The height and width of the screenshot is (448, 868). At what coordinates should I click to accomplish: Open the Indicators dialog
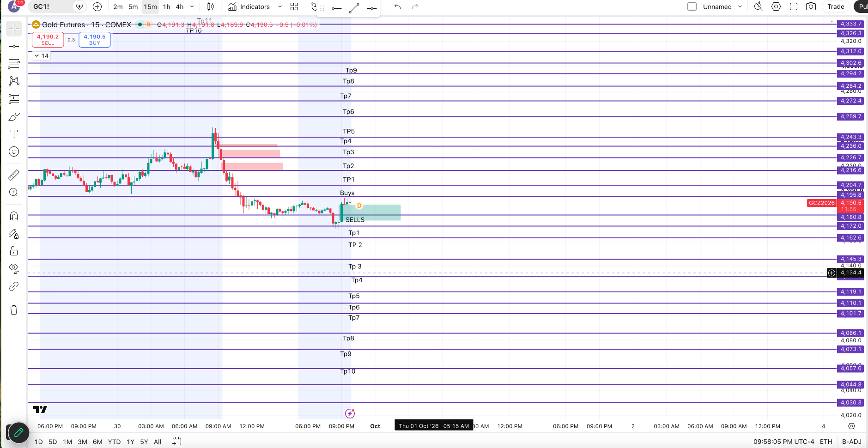coord(249,6)
